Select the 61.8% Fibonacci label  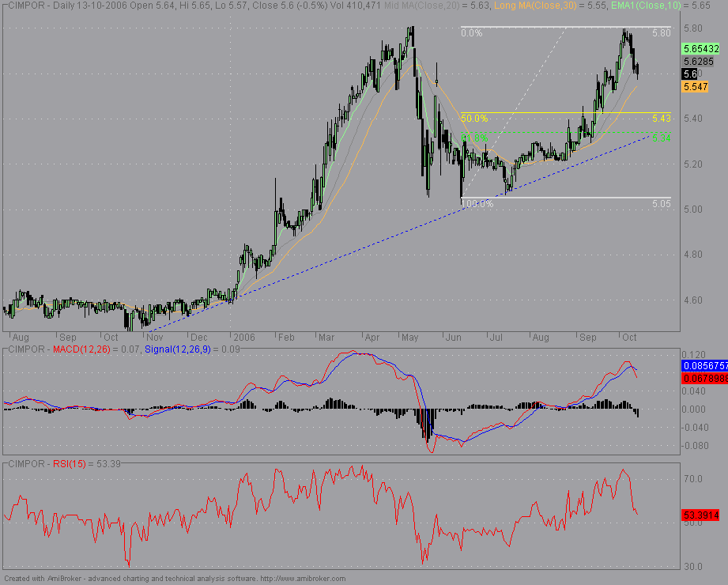pyautogui.click(x=474, y=138)
